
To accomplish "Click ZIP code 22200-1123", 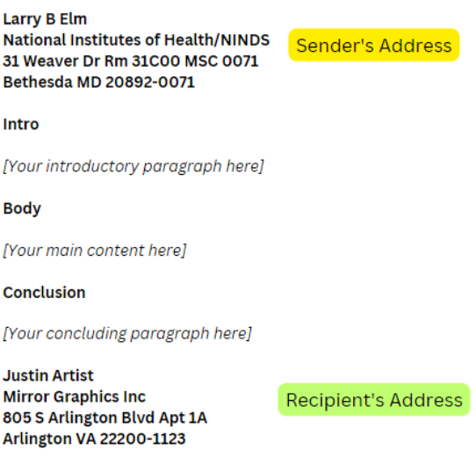I will [x=142, y=439].
